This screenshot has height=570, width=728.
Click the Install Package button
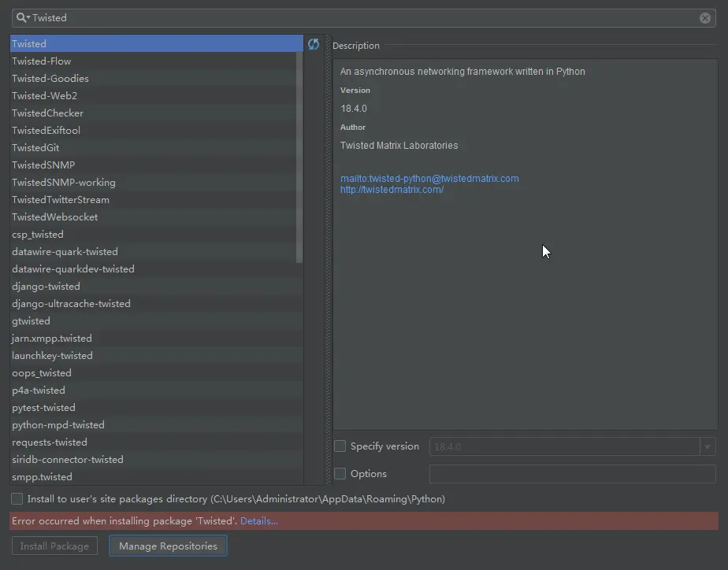coord(55,546)
